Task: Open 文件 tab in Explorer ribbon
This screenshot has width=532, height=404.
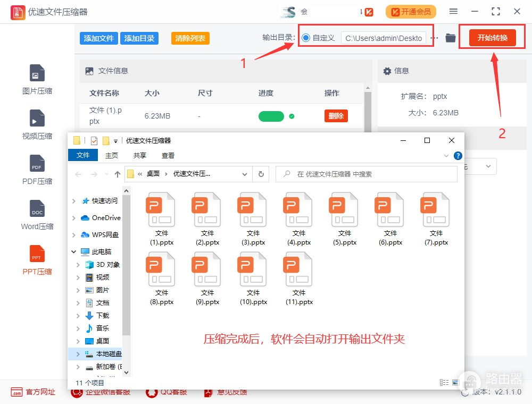Action: (x=83, y=155)
